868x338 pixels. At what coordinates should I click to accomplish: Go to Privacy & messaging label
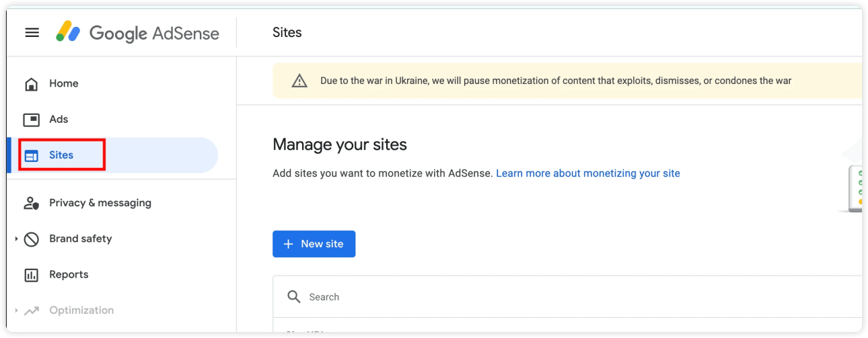point(100,202)
